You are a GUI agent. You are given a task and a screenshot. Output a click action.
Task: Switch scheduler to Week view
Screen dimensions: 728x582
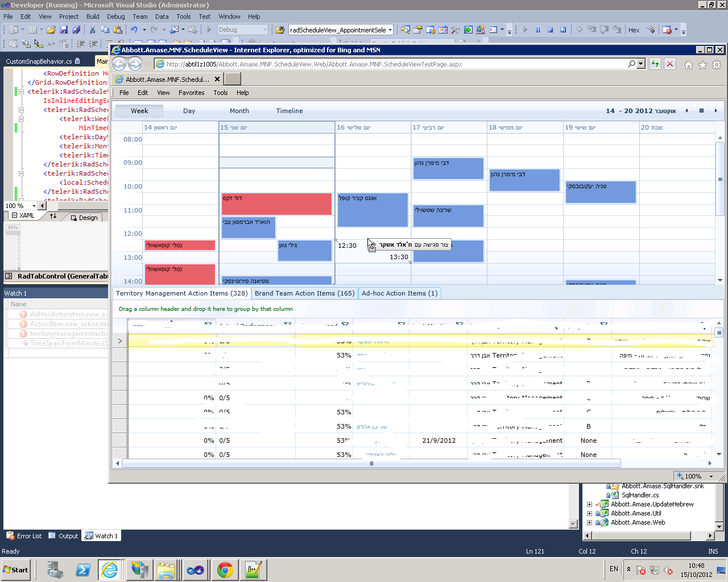[139, 111]
